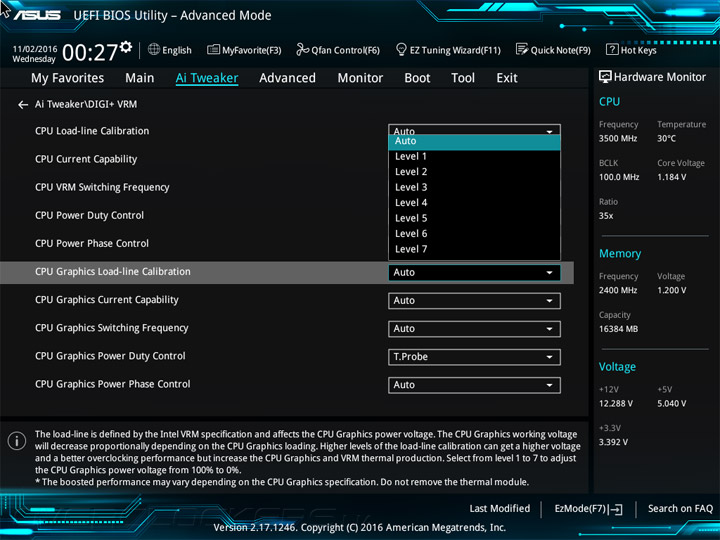Switch to the Boot tab
The image size is (720, 540).
coord(417,78)
